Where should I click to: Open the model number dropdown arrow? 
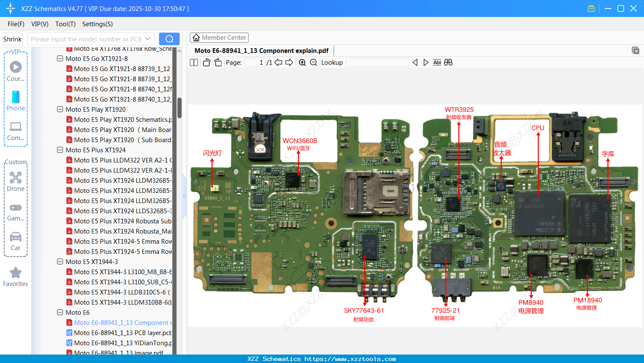pos(147,38)
